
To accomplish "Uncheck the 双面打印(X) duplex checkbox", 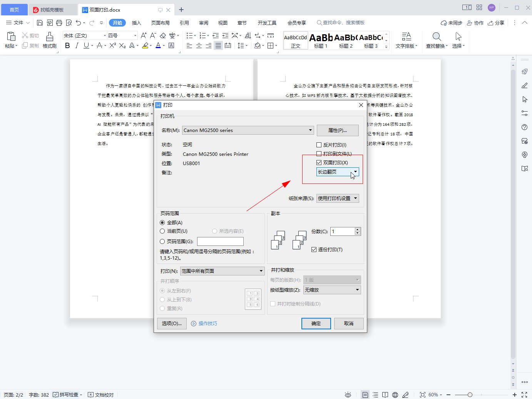I will [x=319, y=162].
